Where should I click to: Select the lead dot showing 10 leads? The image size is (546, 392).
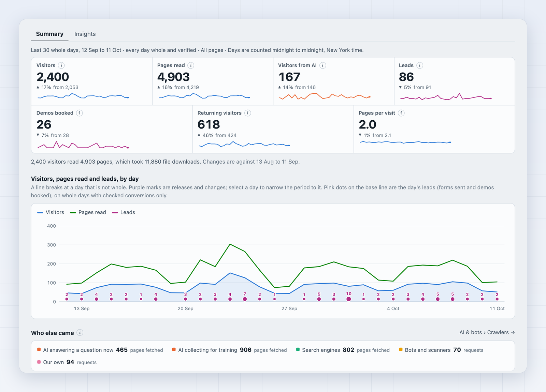click(348, 299)
